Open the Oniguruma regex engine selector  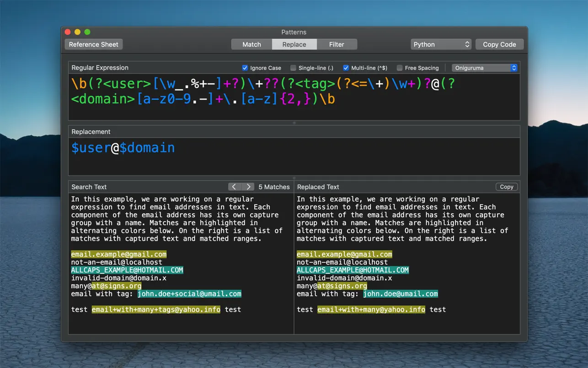pyautogui.click(x=484, y=67)
